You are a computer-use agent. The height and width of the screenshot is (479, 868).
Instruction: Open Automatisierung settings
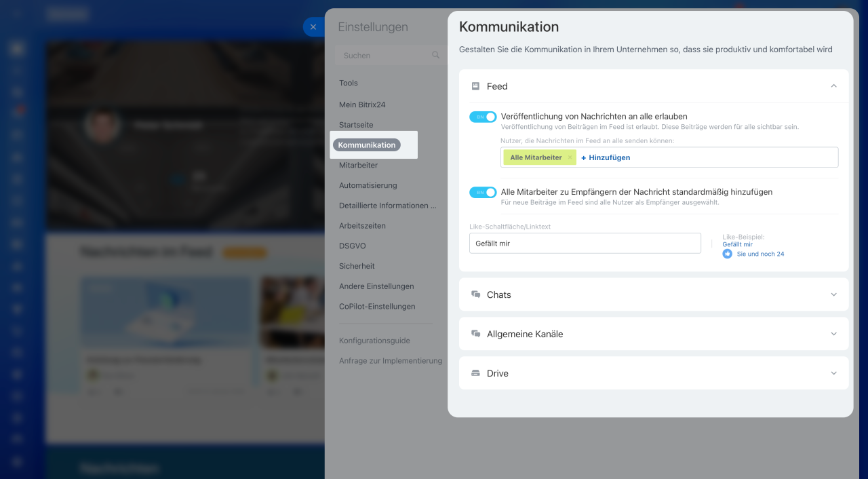tap(368, 185)
